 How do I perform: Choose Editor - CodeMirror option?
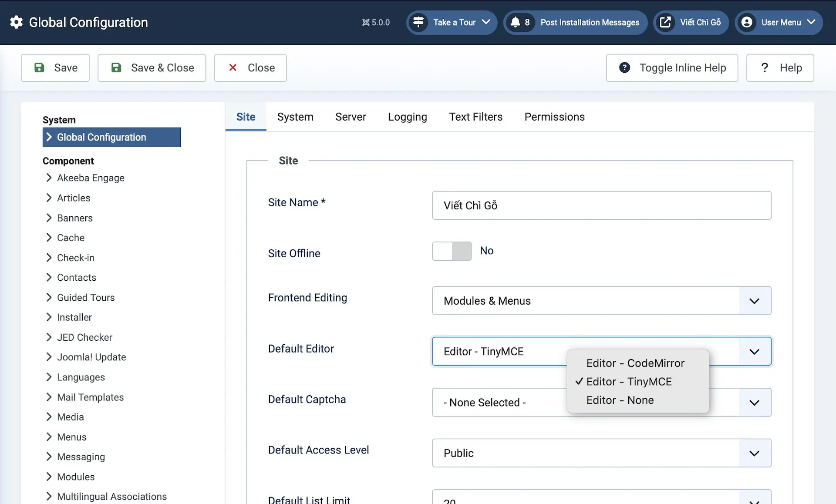pos(635,363)
